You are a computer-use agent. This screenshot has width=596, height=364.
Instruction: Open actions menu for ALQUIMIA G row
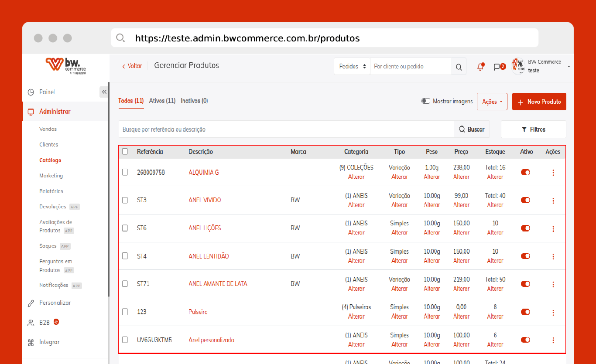pyautogui.click(x=553, y=173)
